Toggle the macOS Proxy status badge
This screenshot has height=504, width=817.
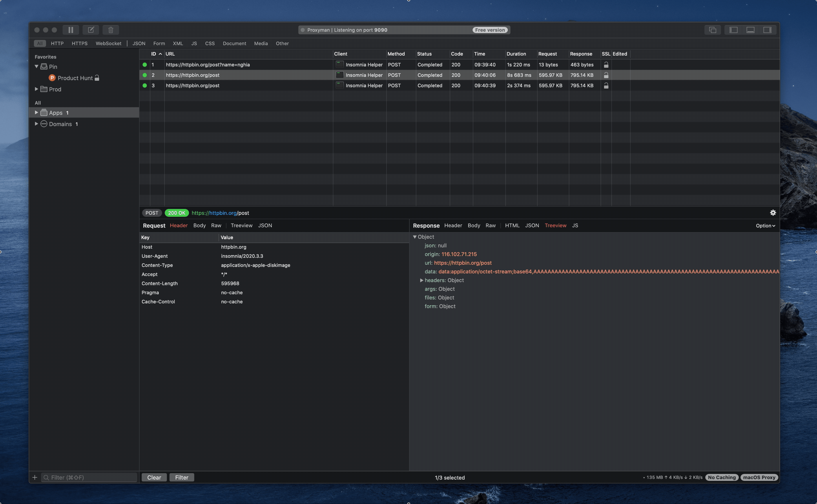click(759, 477)
